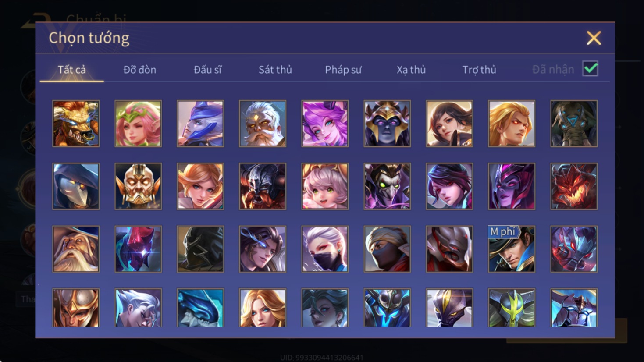Image resolution: width=644 pixels, height=362 pixels.
Task: Select the hero with M phí label
Action: point(512,249)
